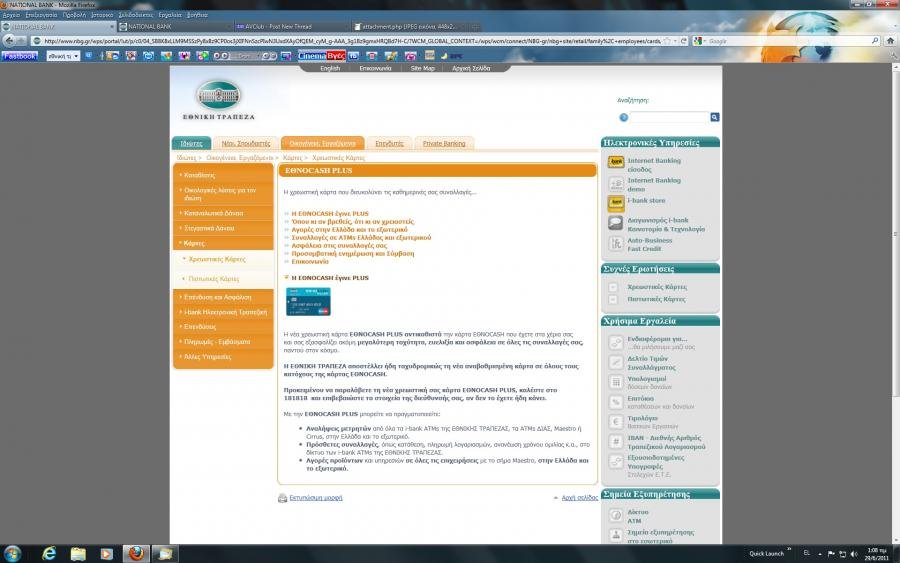Open the Εργαλεία menu in Firefox
900x563 pixels.
(x=170, y=15)
